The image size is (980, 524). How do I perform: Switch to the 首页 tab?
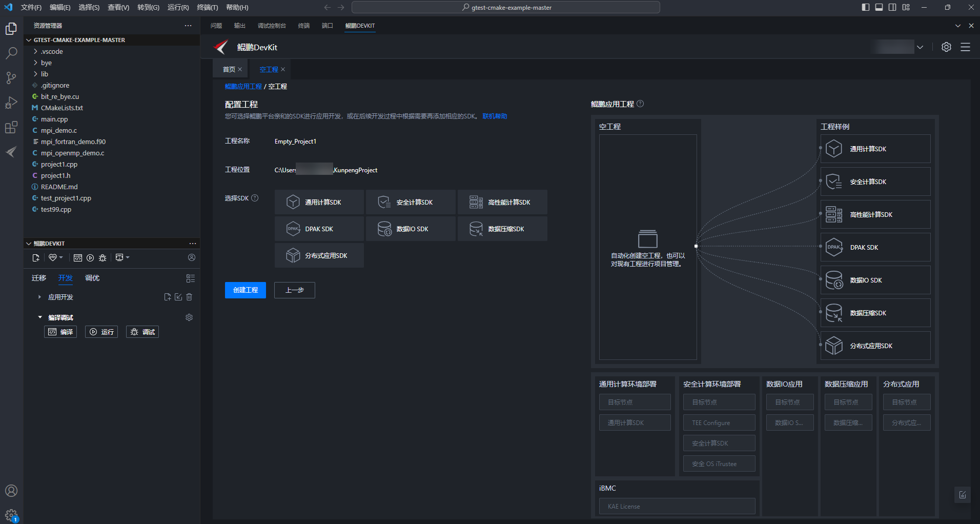click(x=229, y=69)
